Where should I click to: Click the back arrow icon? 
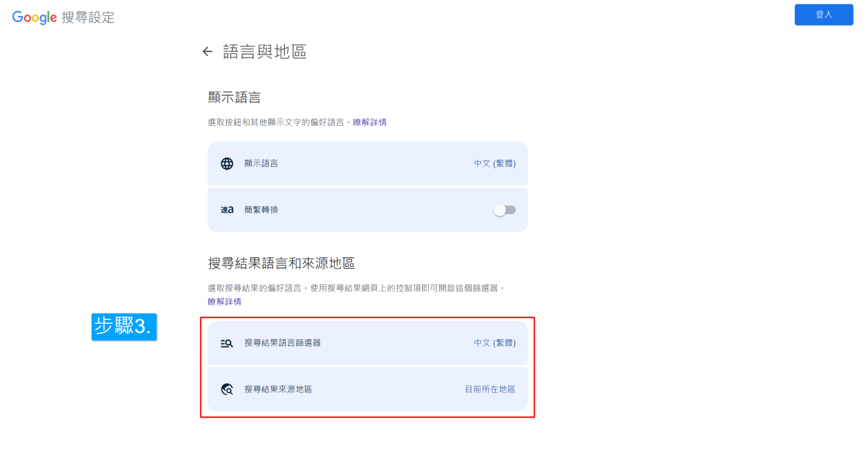[x=208, y=52]
